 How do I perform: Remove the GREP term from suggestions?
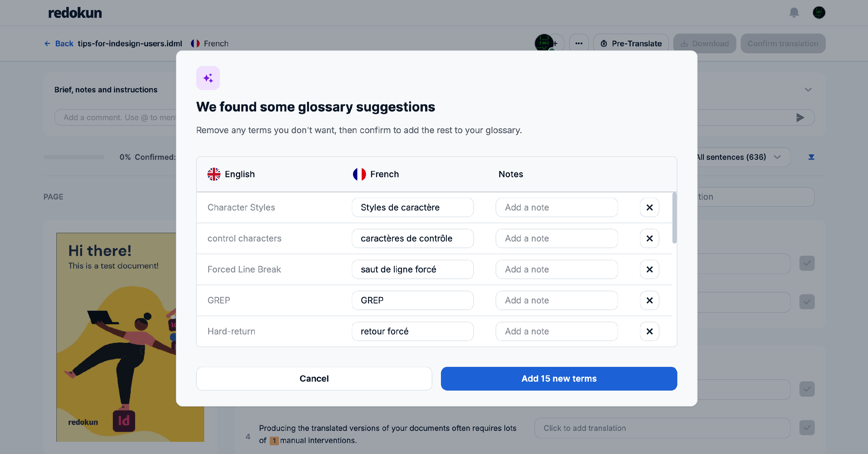pyautogui.click(x=649, y=300)
